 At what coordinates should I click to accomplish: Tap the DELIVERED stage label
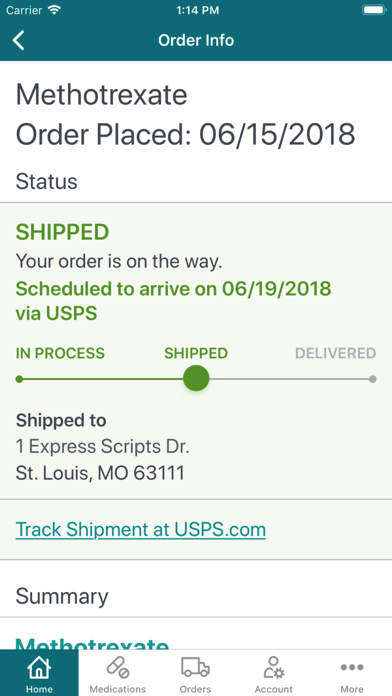click(336, 353)
